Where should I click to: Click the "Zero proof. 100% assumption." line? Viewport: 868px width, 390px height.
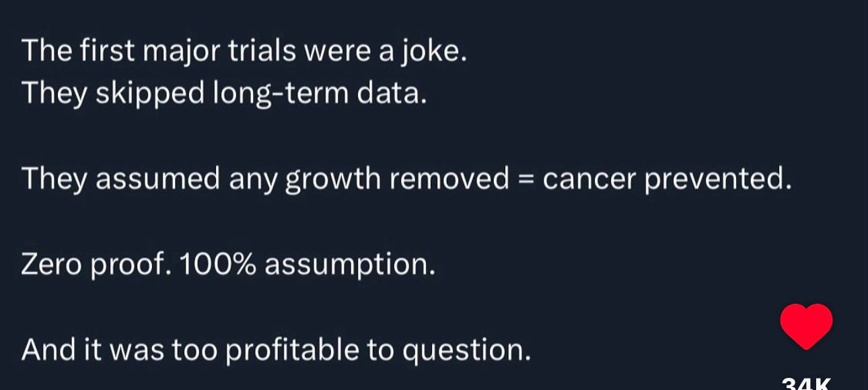click(229, 265)
